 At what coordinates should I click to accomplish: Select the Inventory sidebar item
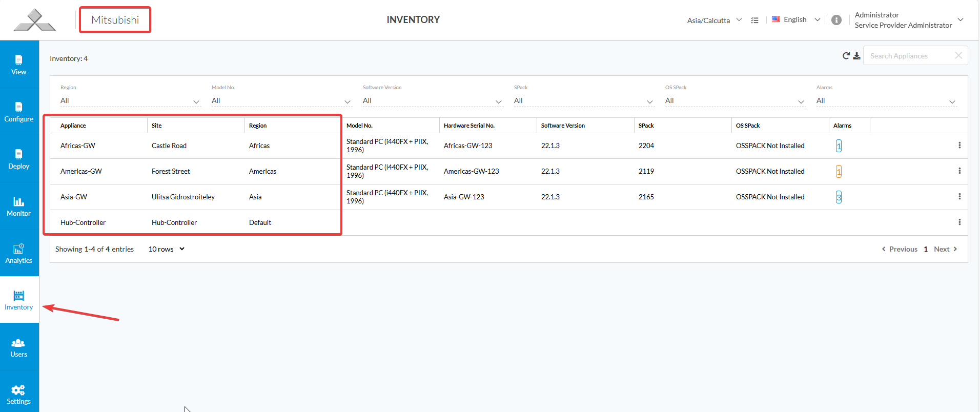[19, 300]
